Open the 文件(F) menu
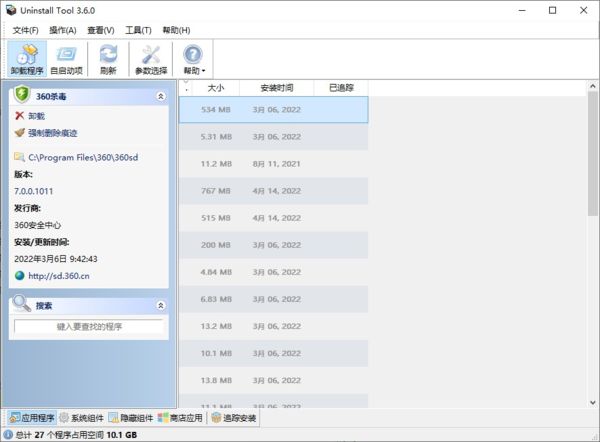This screenshot has width=600, height=442. 26,30
